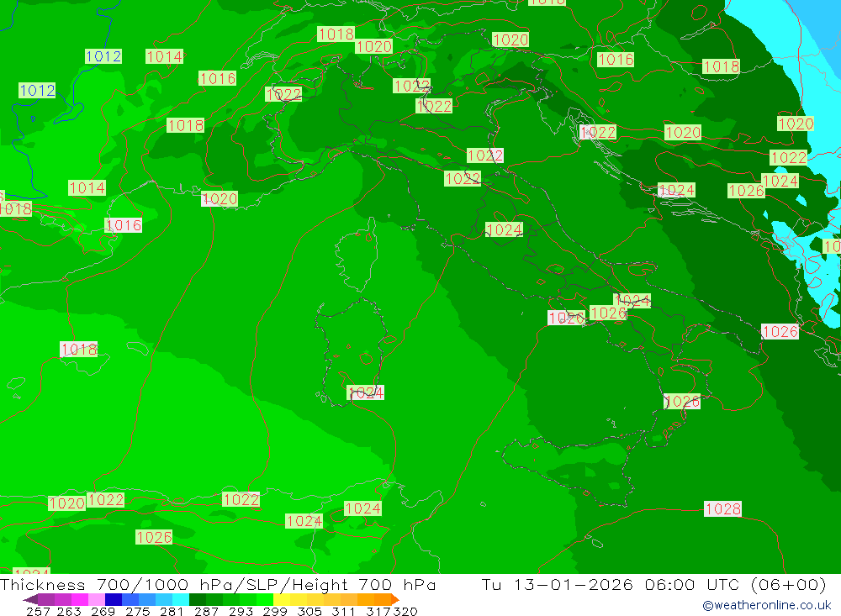841x616 pixels.
Task: Click the blue 1012 label beside red 1014
Action: [103, 56]
